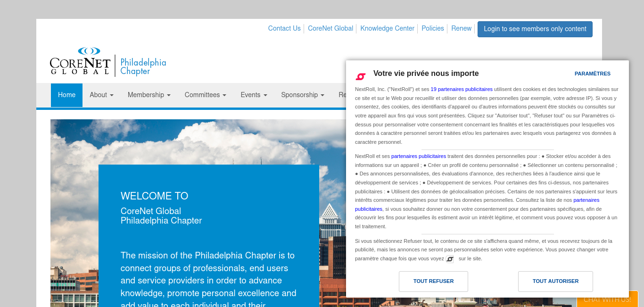Open the '19 partenaires publicitaires' link

[x=462, y=89]
